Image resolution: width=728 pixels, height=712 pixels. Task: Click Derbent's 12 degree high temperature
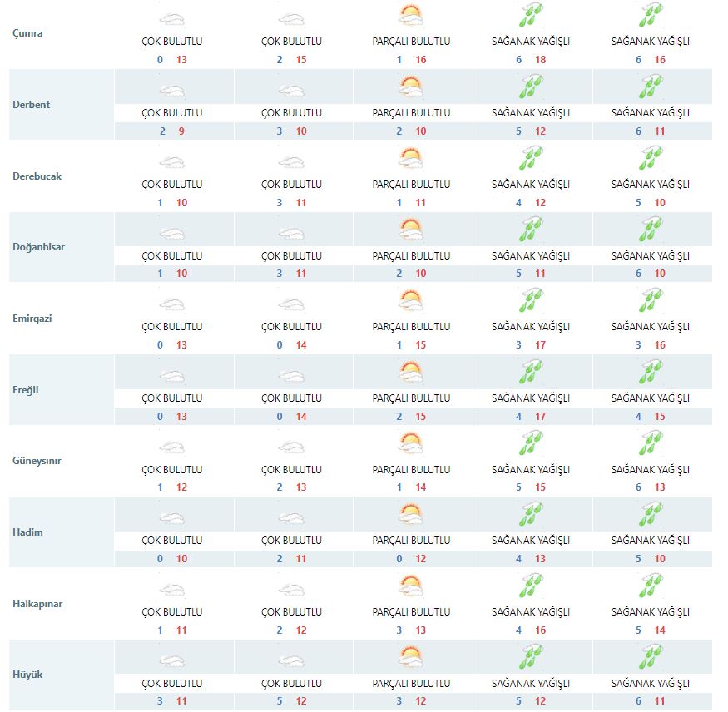541,131
